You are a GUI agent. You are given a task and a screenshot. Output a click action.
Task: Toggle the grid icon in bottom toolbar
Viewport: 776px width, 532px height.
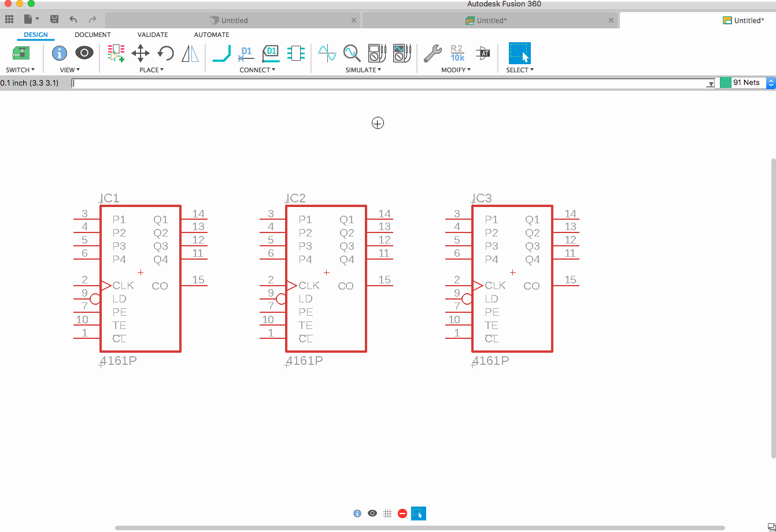(x=387, y=513)
